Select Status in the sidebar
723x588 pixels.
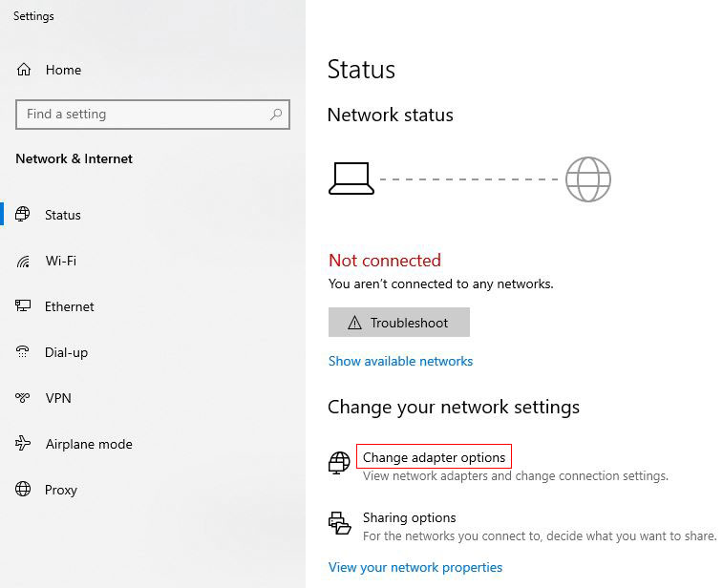pyautogui.click(x=62, y=215)
